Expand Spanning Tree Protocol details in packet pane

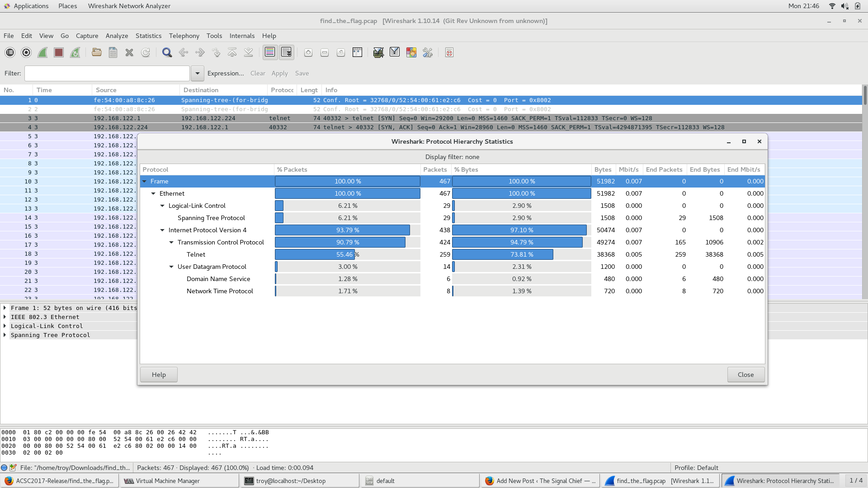coord(5,335)
